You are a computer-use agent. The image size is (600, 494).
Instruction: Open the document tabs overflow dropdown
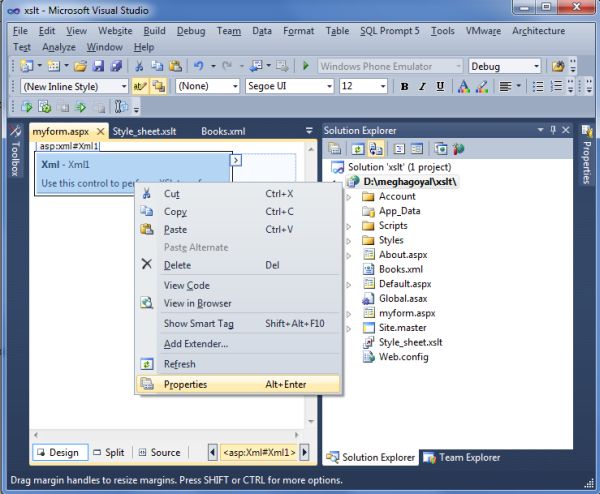click(309, 130)
